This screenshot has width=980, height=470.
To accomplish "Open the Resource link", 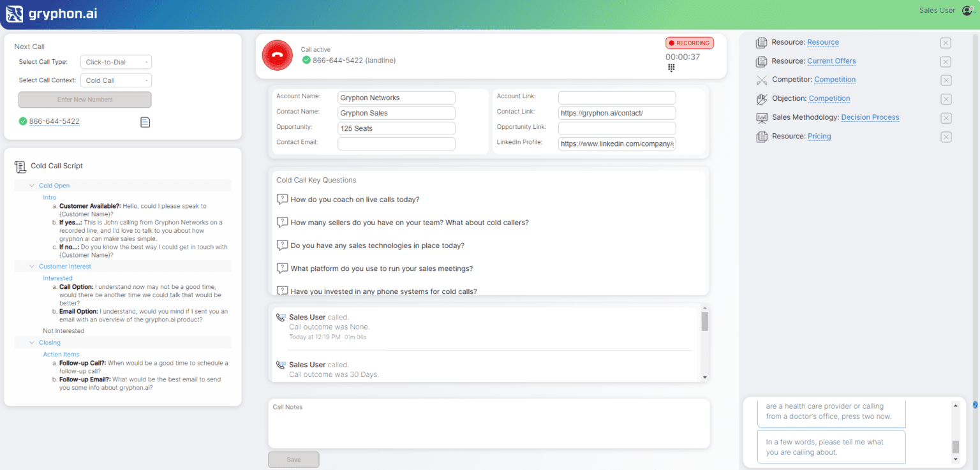I will point(823,42).
